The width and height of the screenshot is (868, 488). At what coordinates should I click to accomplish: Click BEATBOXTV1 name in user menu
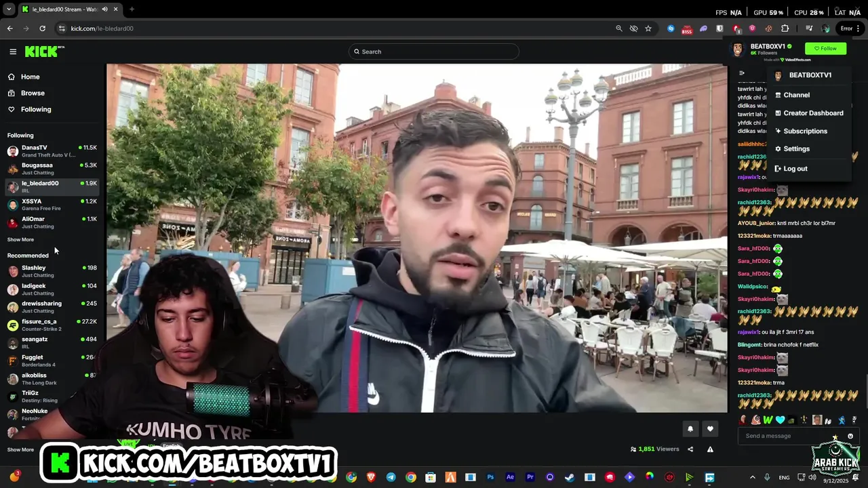810,75
